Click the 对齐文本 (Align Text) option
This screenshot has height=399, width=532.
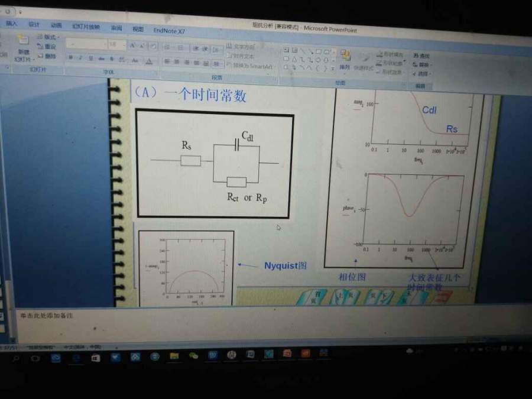tap(241, 56)
